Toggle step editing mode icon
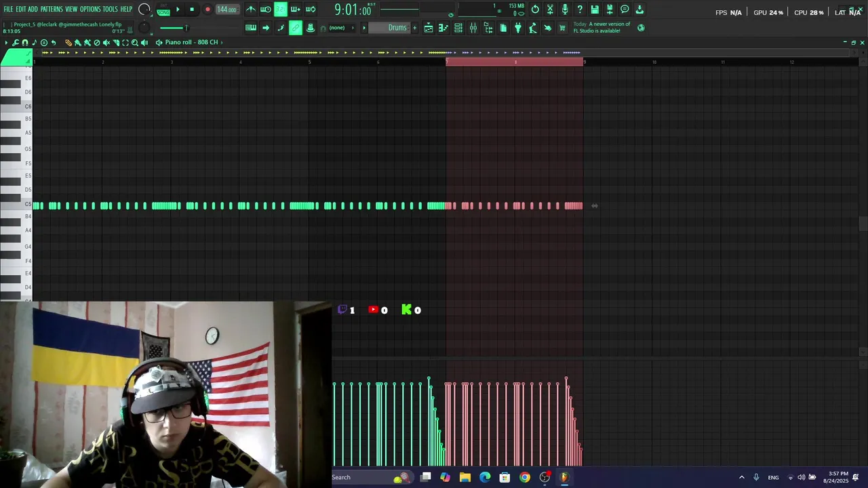868x488 pixels. click(281, 28)
